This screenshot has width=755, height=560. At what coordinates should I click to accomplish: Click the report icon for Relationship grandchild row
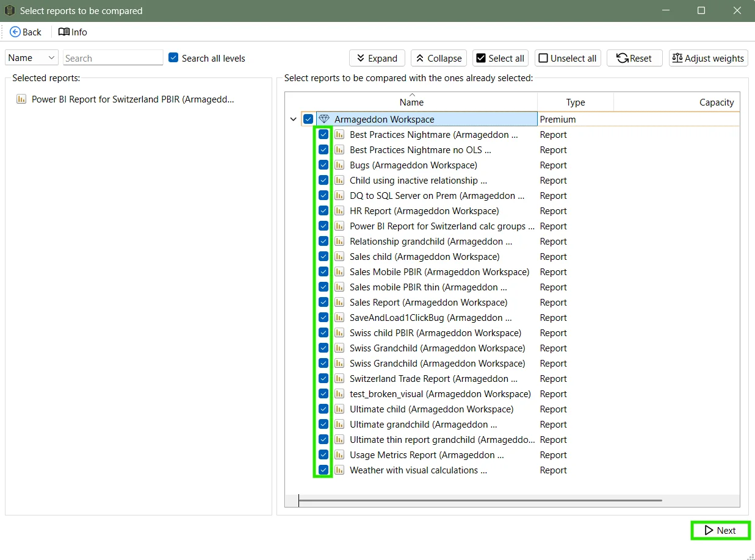pyautogui.click(x=339, y=242)
